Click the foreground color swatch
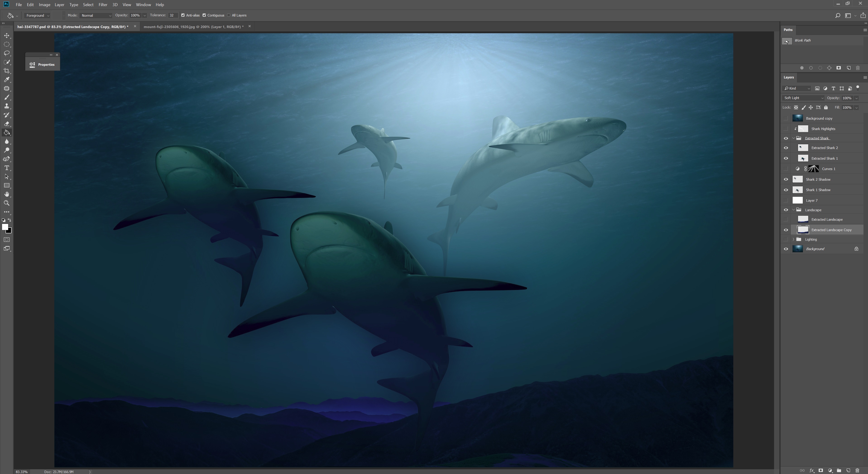The height and width of the screenshot is (474, 868). pos(5,227)
